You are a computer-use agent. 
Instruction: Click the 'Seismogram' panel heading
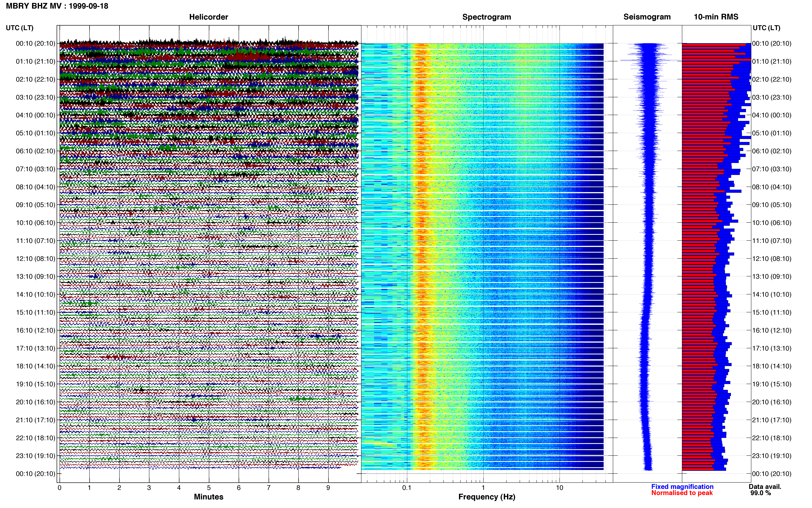coord(647,17)
